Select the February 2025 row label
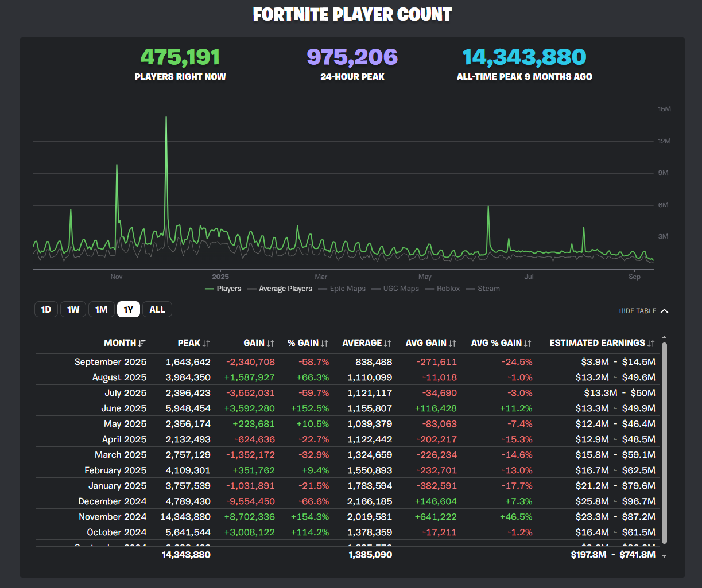702x588 pixels. (115, 470)
